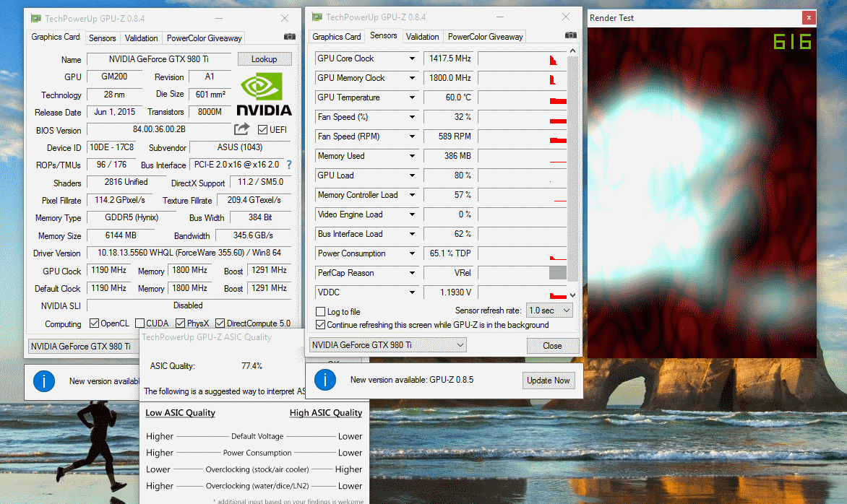
Task: Toggle the OpenCL checkbox
Action: coord(94,323)
